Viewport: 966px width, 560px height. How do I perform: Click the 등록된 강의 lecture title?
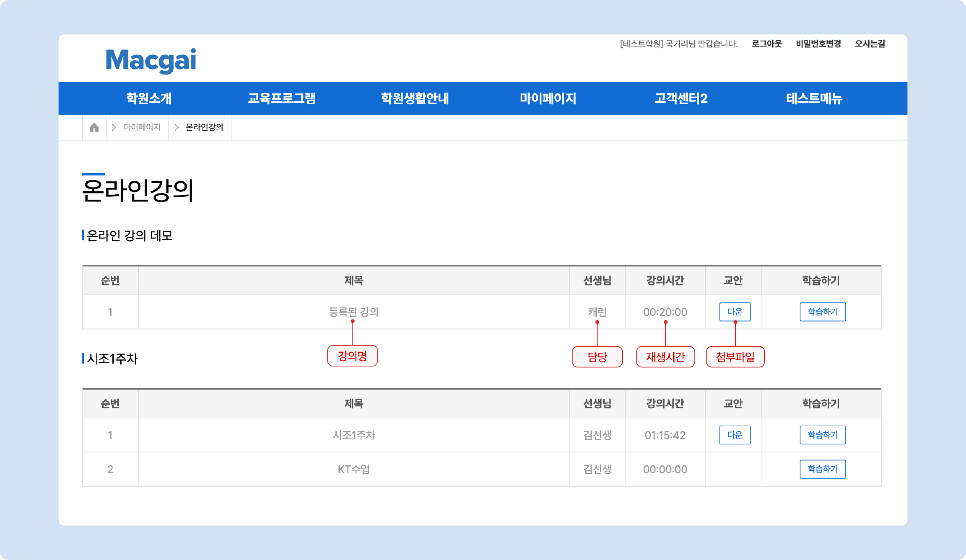tap(353, 312)
